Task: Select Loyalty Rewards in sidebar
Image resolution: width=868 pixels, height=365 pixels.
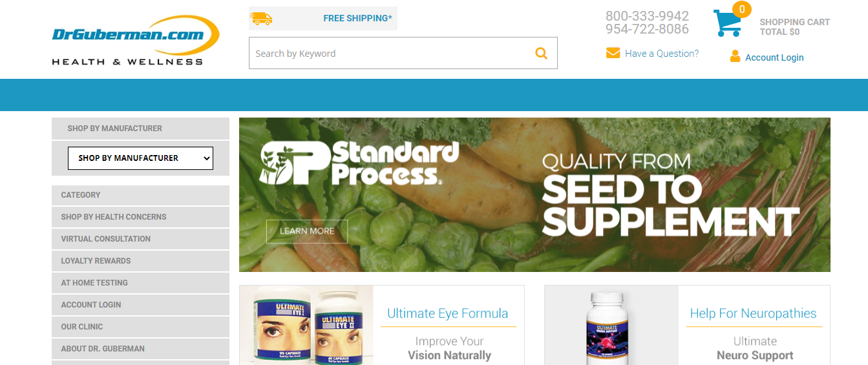Action: pyautogui.click(x=140, y=261)
